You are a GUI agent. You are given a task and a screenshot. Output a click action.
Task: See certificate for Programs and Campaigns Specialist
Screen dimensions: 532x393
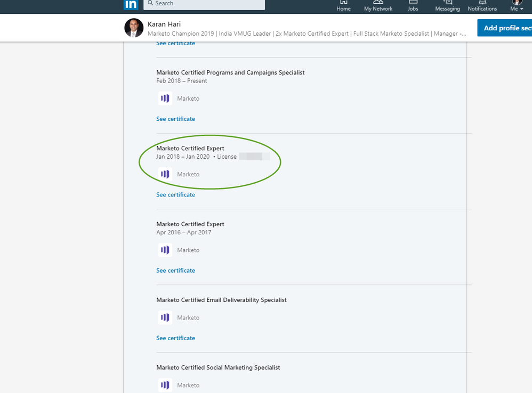(176, 119)
